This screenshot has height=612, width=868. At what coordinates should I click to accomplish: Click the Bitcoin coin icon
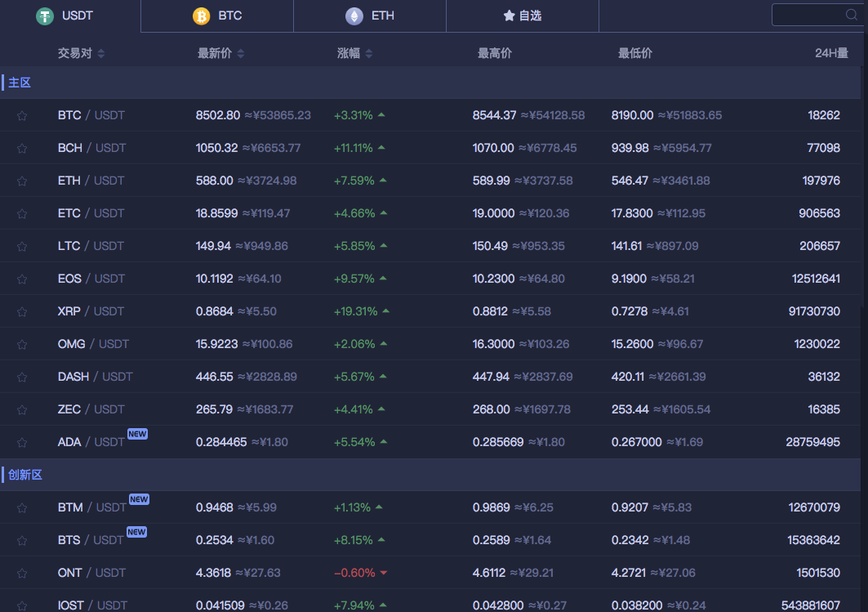(202, 16)
